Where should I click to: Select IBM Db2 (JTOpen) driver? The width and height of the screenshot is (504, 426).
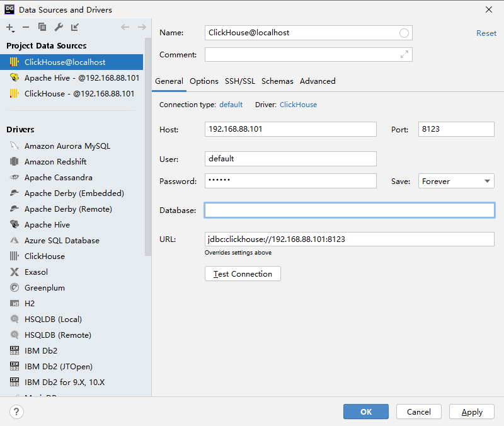tap(71, 367)
